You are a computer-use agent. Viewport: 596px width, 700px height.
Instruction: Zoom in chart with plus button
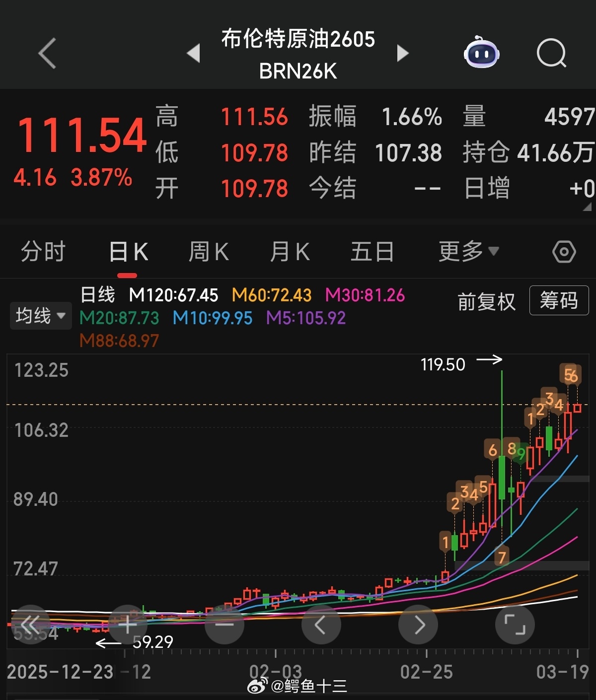pyautogui.click(x=127, y=624)
